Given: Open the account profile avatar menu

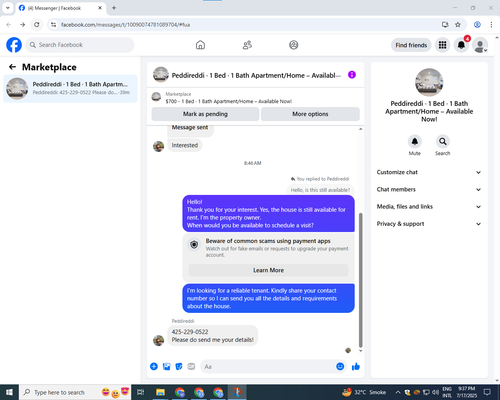Looking at the screenshot, I should [480, 45].
